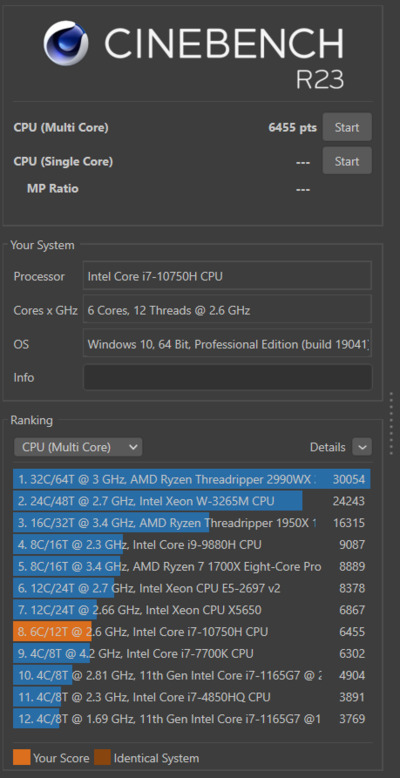Click the Info text field
The image size is (400, 778).
pyautogui.click(x=227, y=378)
